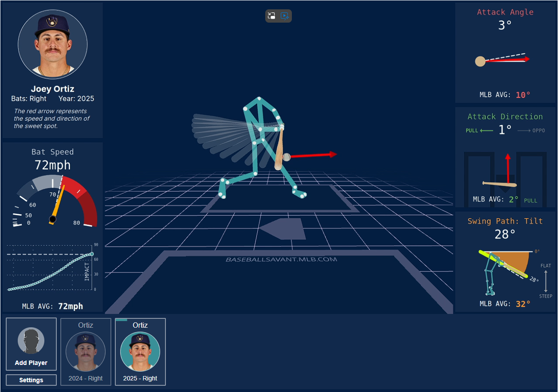Click the blue video effects icon
558x392 pixels.
point(285,16)
